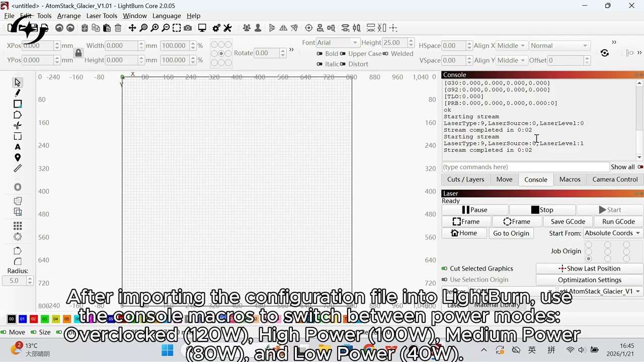Select the Rectangle drawing tool
Image resolution: width=644 pixels, height=362 pixels.
[x=18, y=104]
